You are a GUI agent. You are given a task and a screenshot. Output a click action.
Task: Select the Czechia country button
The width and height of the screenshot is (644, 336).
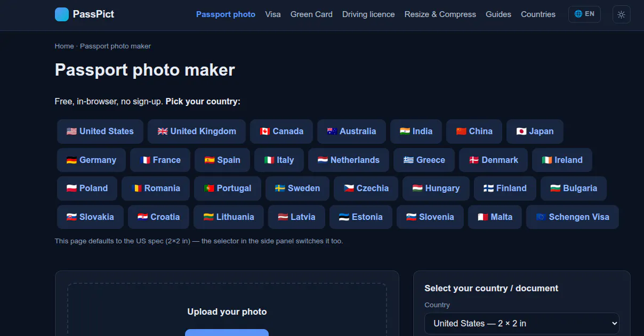(366, 189)
